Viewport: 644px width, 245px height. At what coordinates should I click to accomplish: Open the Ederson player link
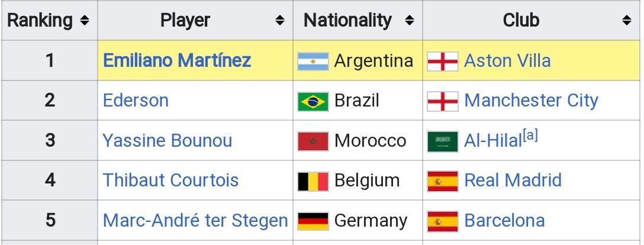tap(136, 101)
